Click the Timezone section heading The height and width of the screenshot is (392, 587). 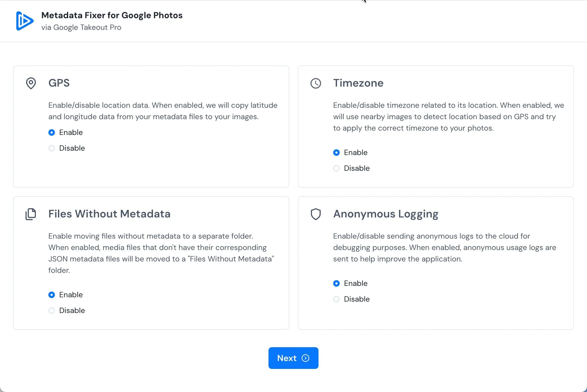(358, 83)
